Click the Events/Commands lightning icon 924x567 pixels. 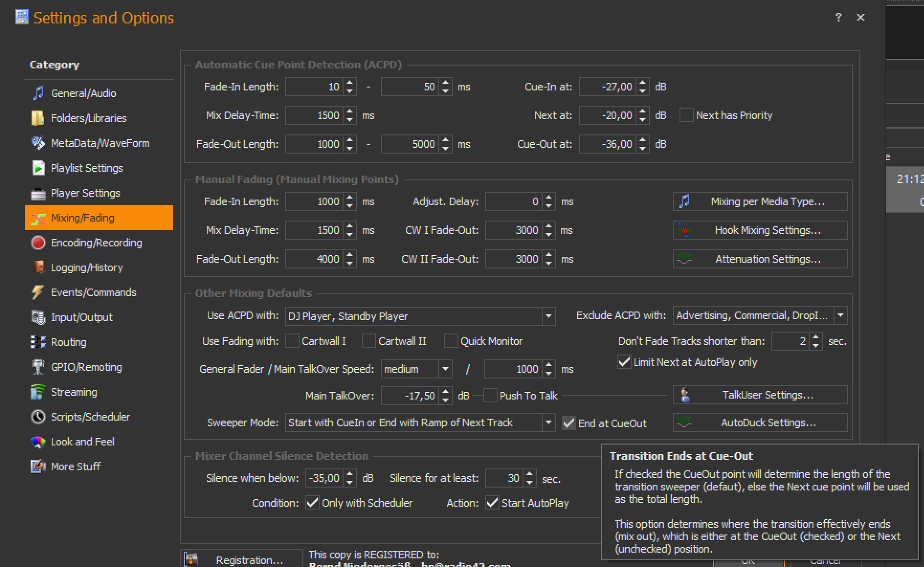point(38,292)
